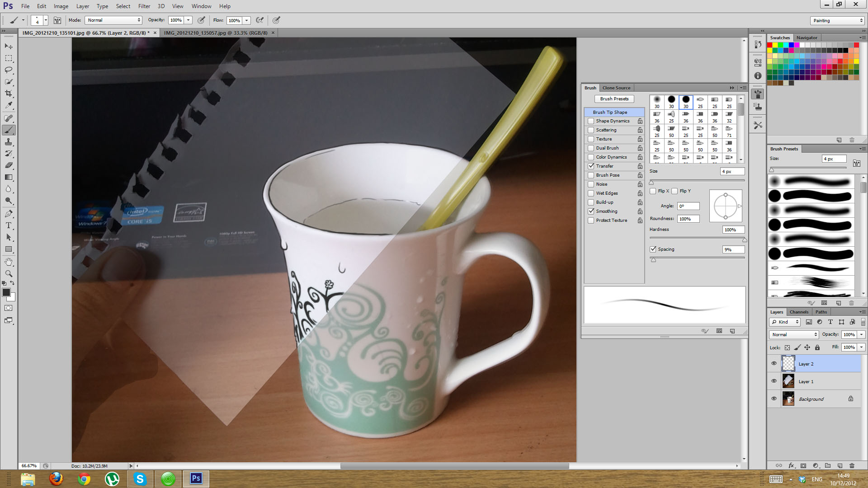This screenshot has width=868, height=488.
Task: Enable Scattering checkbox
Action: [x=591, y=130]
